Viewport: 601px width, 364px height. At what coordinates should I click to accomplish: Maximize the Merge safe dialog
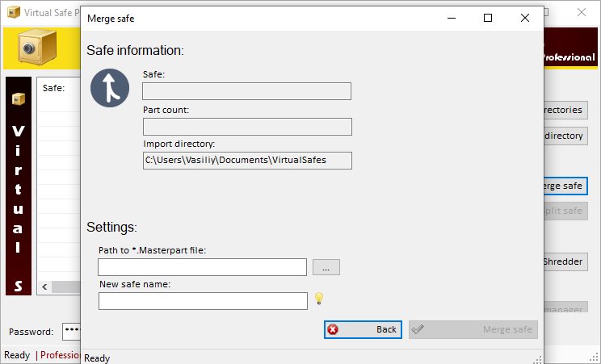coord(488,17)
